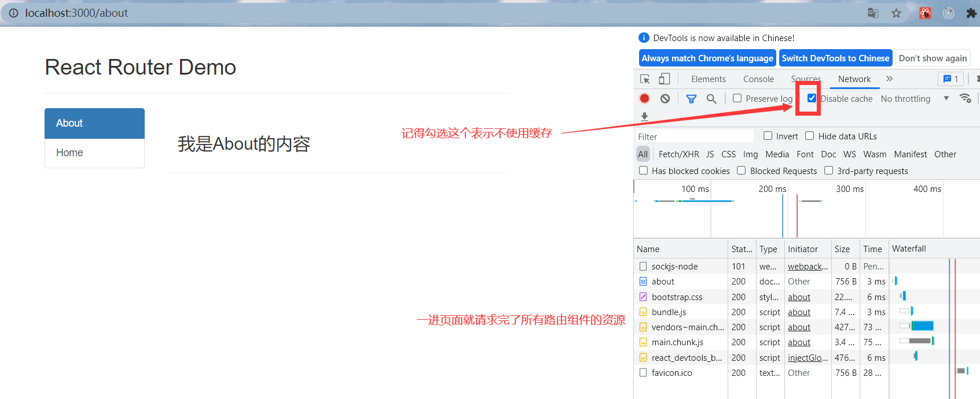Filter requests by WS type
The width and height of the screenshot is (980, 399).
point(849,154)
